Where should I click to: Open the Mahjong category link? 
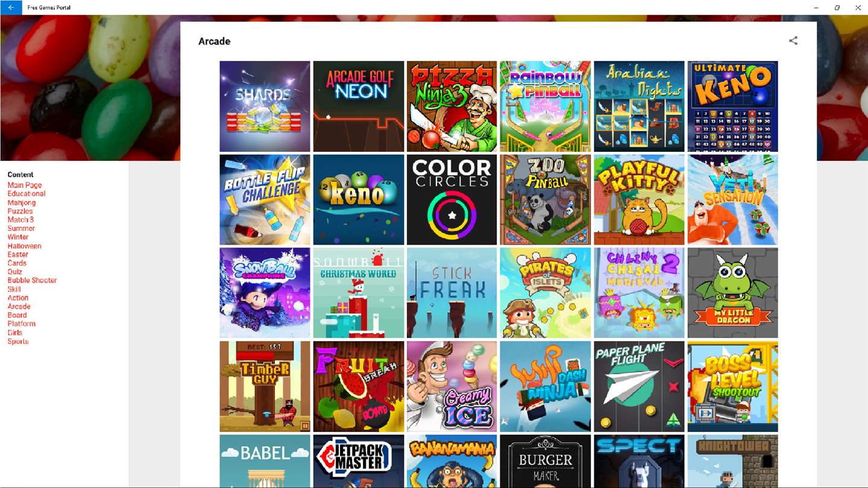click(22, 202)
